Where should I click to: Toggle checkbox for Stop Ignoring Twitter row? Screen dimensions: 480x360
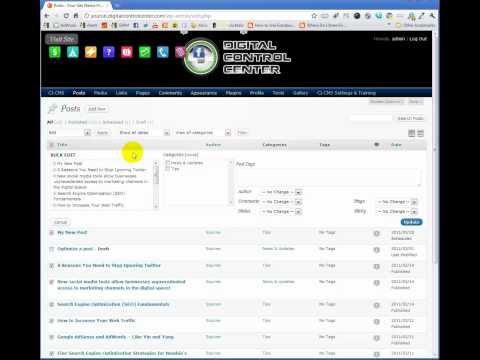pyautogui.click(x=51, y=266)
